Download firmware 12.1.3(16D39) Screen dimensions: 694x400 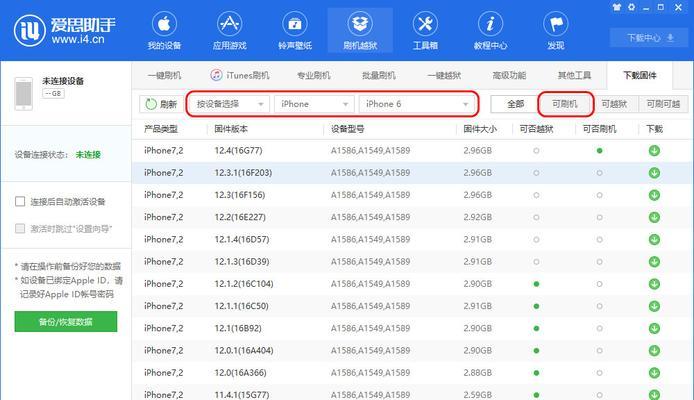(654, 262)
